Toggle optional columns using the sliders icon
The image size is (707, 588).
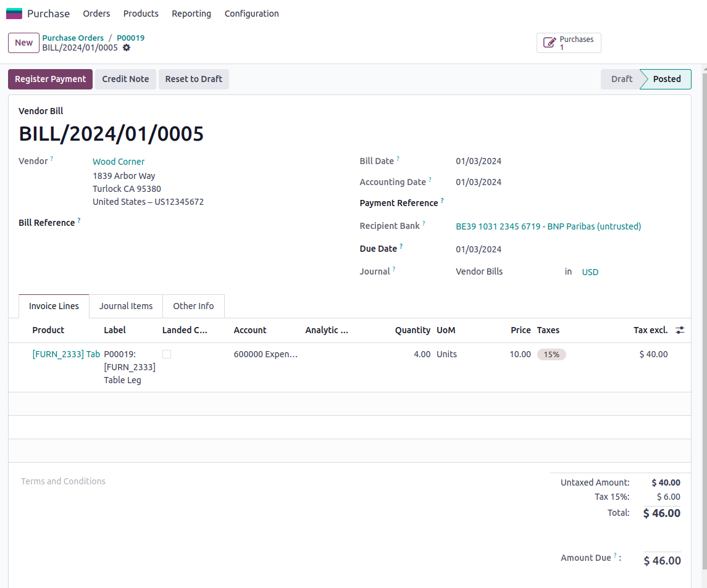tap(679, 329)
